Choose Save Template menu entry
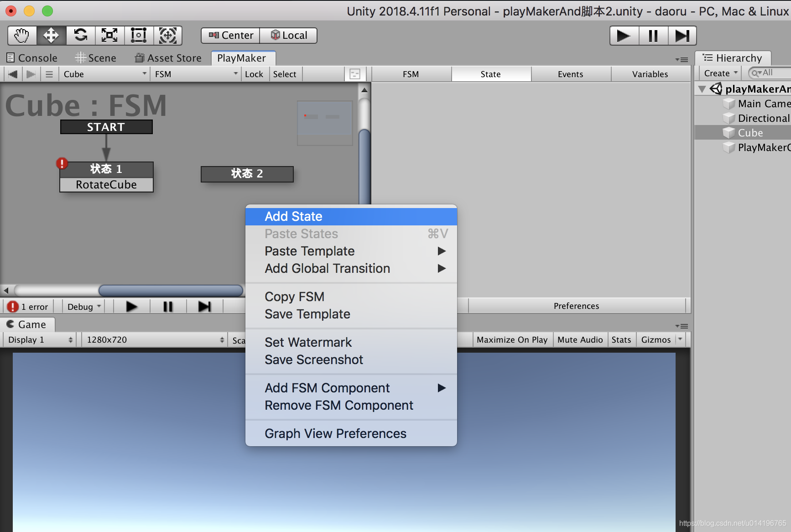The height and width of the screenshot is (532, 791). pos(351,314)
